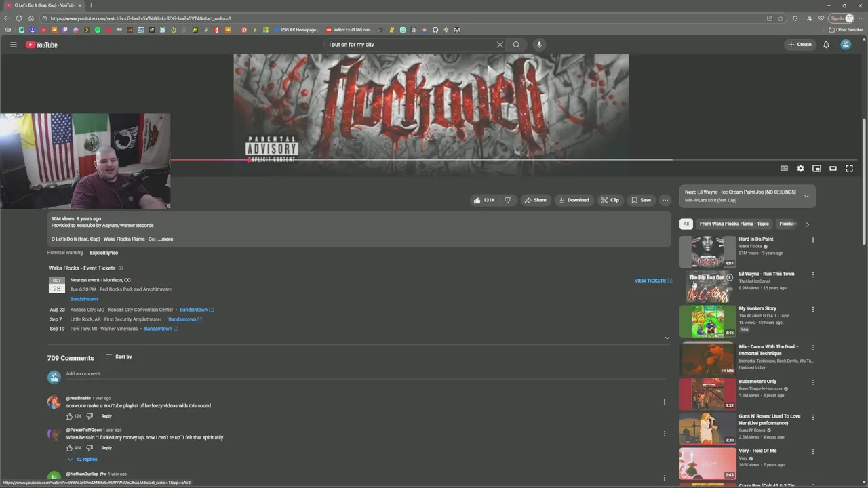Like the video showing 131K likes
The width and height of the screenshot is (868, 488).
pyautogui.click(x=484, y=200)
